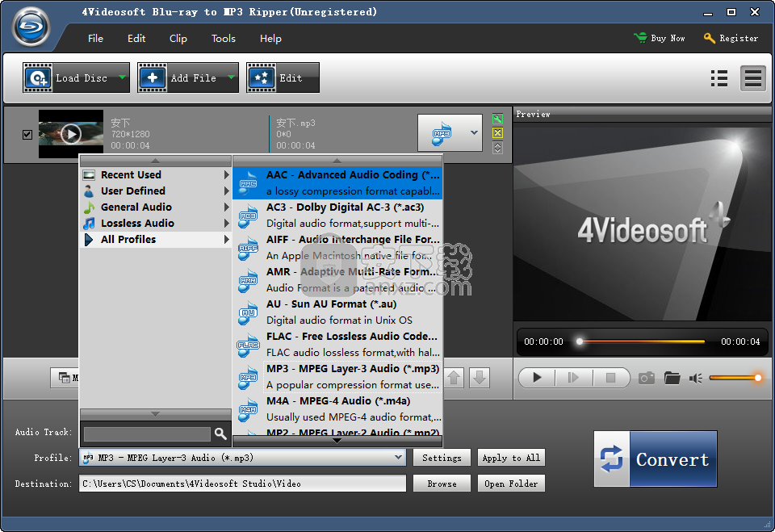This screenshot has width=775, height=532.
Task: Click the Edit toolbar button
Action: click(283, 77)
